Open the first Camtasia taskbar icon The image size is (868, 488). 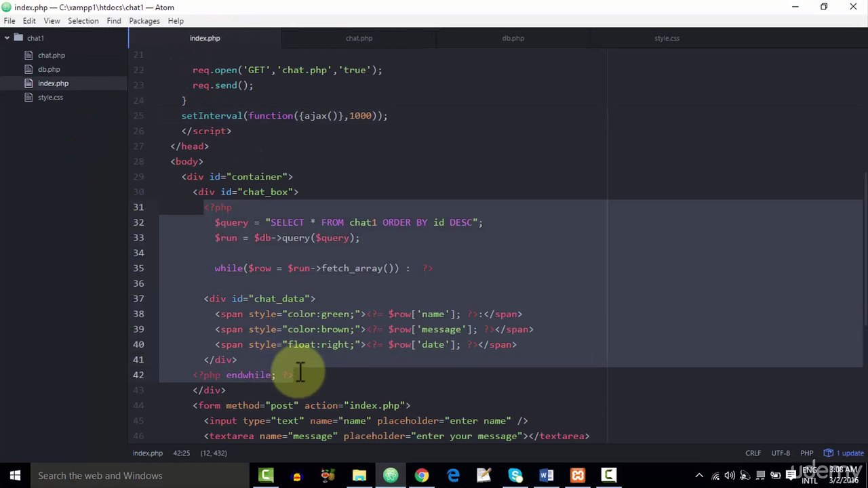[266, 475]
